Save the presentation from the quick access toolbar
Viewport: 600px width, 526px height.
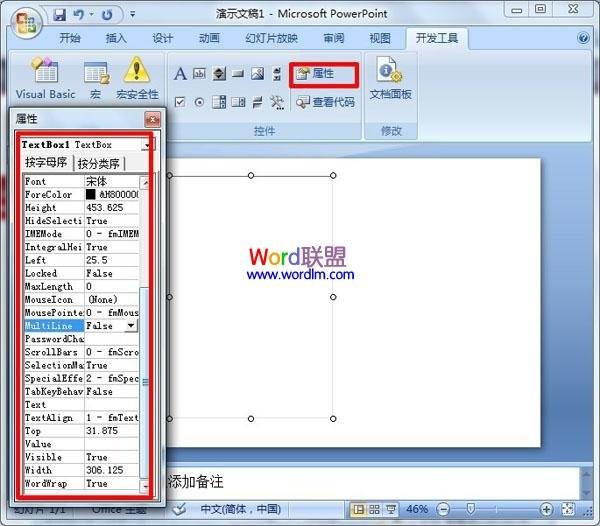(59, 15)
